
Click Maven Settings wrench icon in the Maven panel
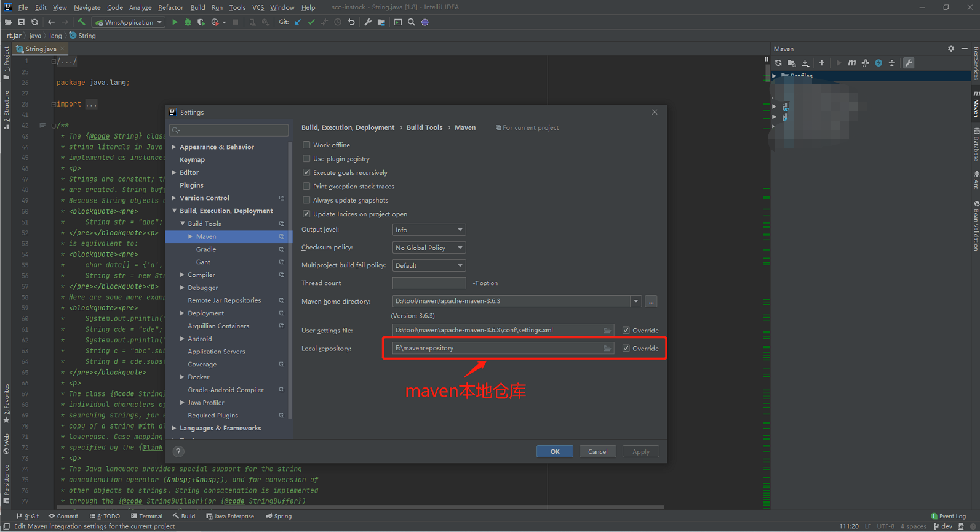(909, 63)
